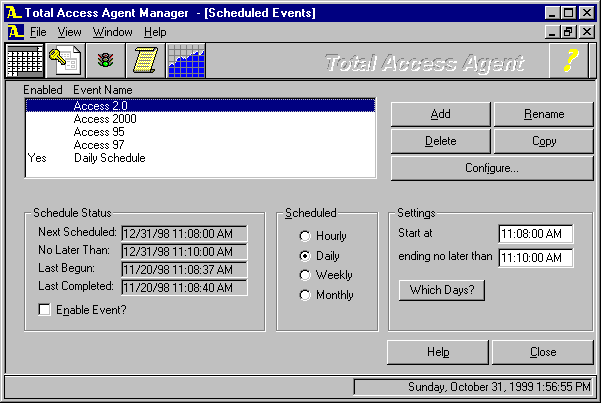Restore the inner Scheduled Events child window
The height and width of the screenshot is (410, 601).
[x=568, y=32]
